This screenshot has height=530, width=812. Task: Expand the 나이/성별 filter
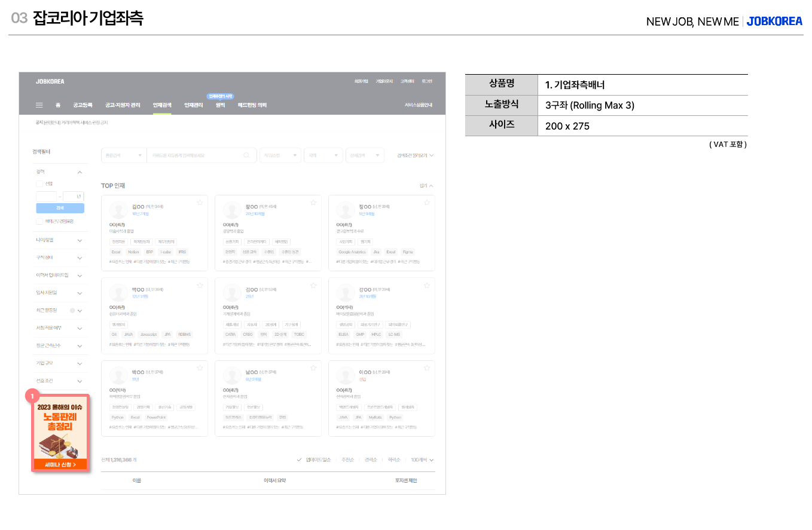point(80,240)
